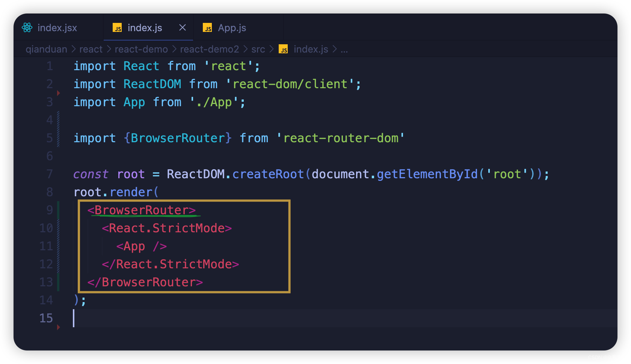The image size is (631, 364).
Task: Open react-demo2 folder in breadcrumb
Action: coord(210,49)
